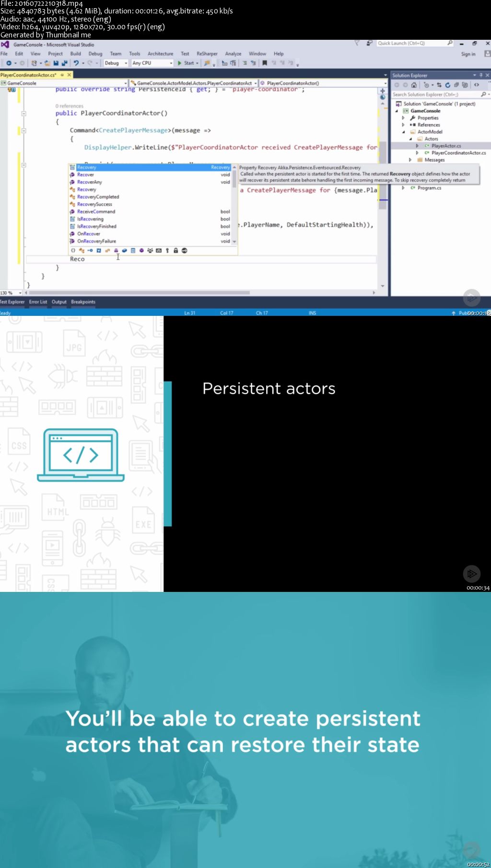Open the Test Explorer tab
Viewport: 491px width, 868px height.
(12, 302)
